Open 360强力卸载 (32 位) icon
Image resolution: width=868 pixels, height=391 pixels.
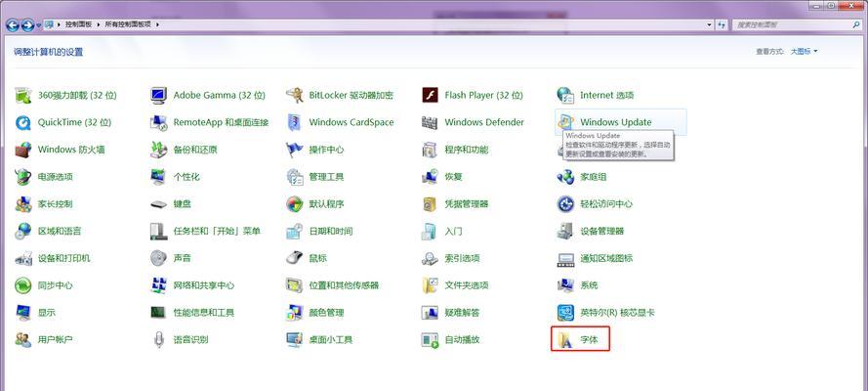[23, 95]
